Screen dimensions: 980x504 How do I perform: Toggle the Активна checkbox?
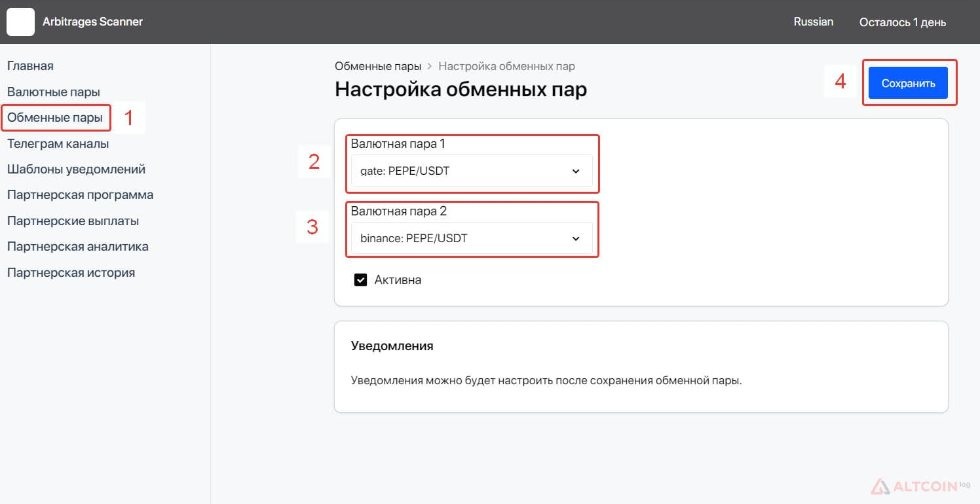point(360,280)
